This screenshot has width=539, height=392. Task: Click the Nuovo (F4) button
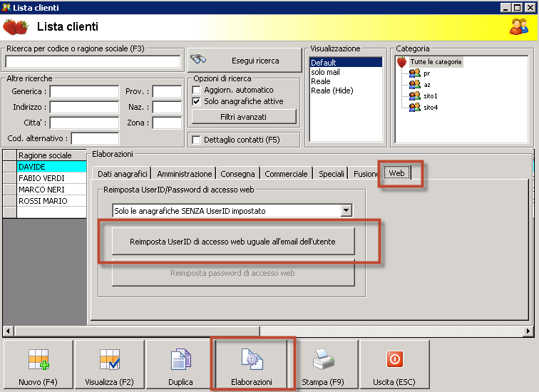click(x=38, y=364)
